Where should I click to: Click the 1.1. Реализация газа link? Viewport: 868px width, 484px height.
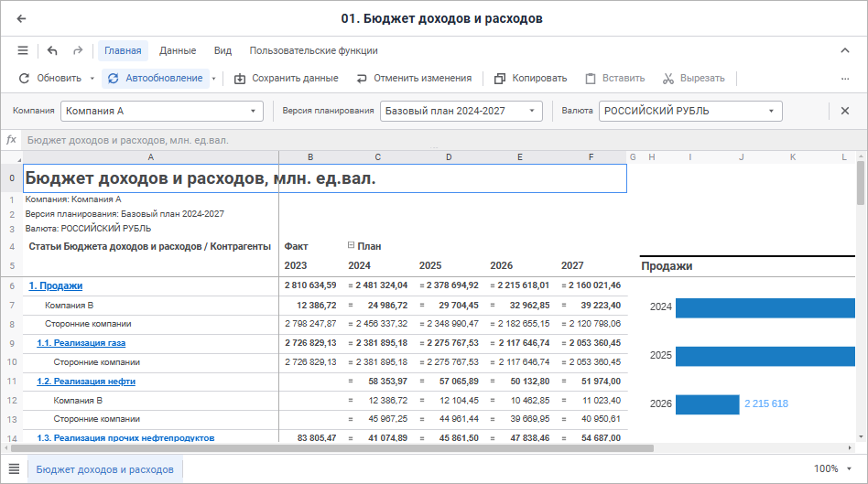tap(81, 343)
